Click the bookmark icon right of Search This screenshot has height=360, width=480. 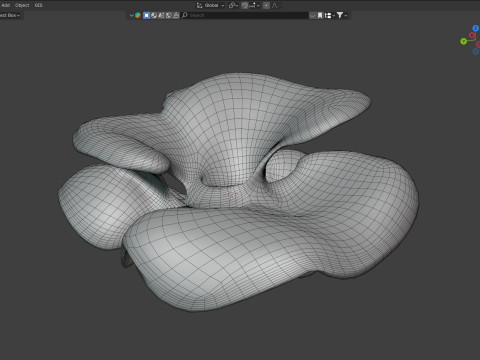click(x=320, y=15)
